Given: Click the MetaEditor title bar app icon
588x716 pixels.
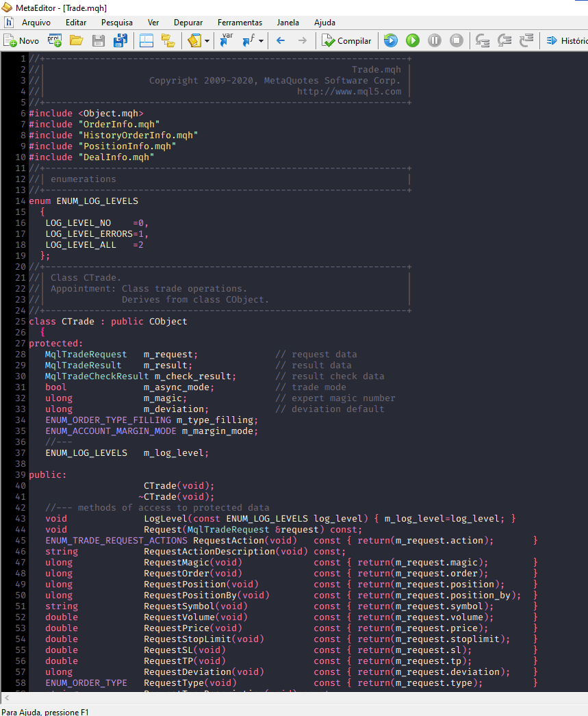Looking at the screenshot, I should (7, 8).
